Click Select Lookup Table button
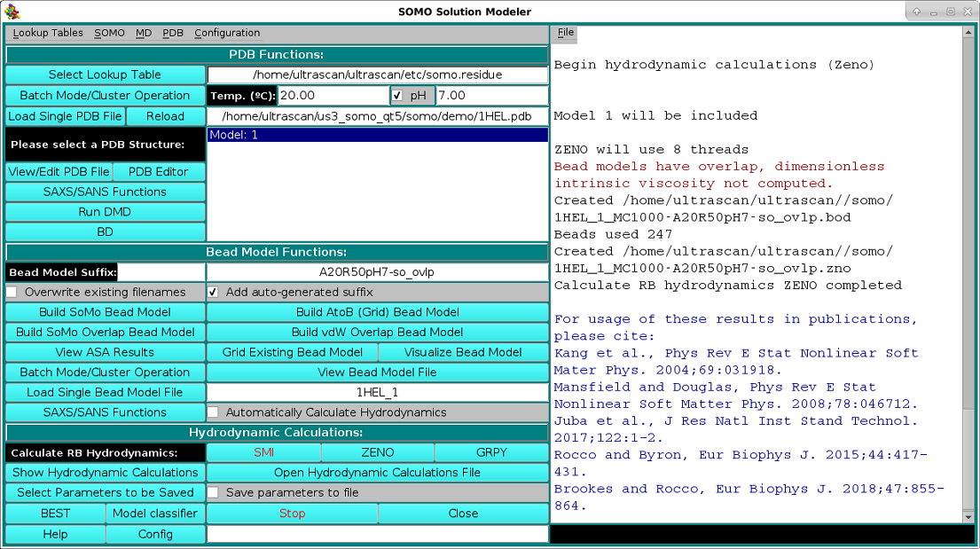980x549 pixels. [x=105, y=75]
